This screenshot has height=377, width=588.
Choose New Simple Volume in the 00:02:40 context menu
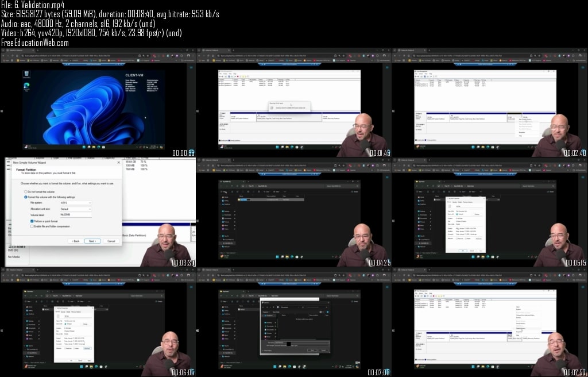pyautogui.click(x=526, y=119)
